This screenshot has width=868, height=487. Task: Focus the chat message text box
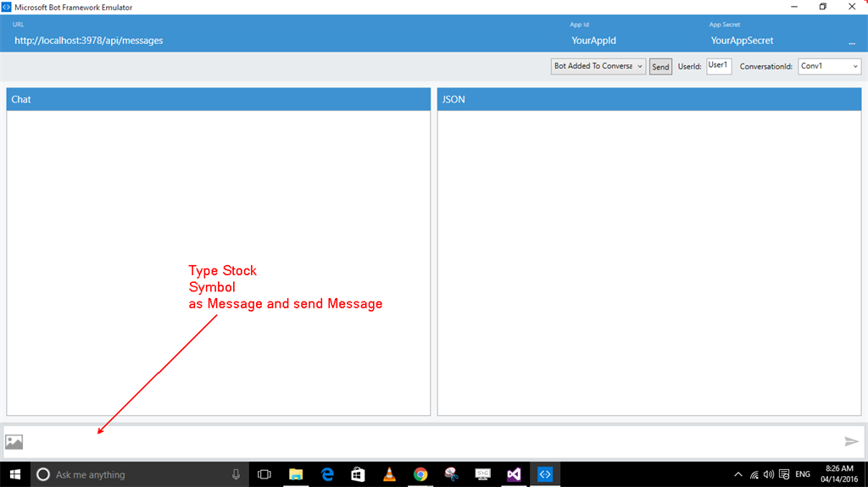pos(433,441)
